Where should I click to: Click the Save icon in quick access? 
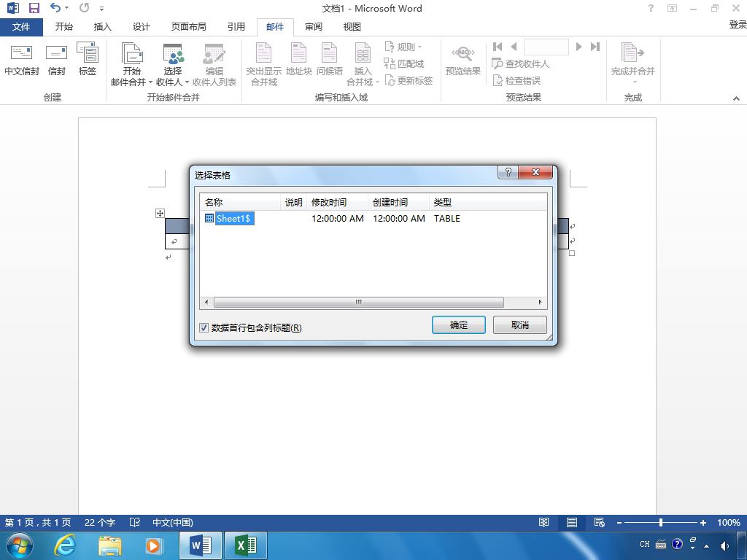[34, 8]
